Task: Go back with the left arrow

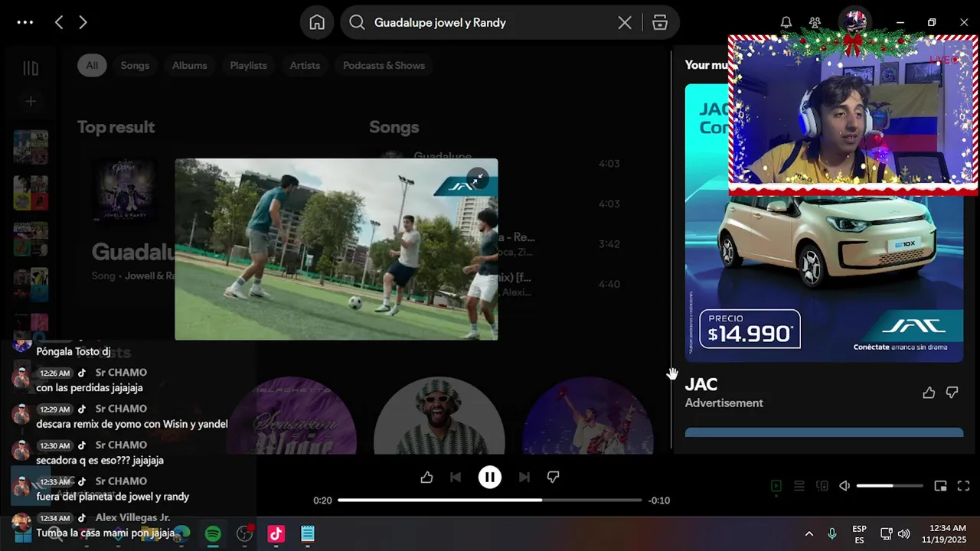Action: pos(59,22)
